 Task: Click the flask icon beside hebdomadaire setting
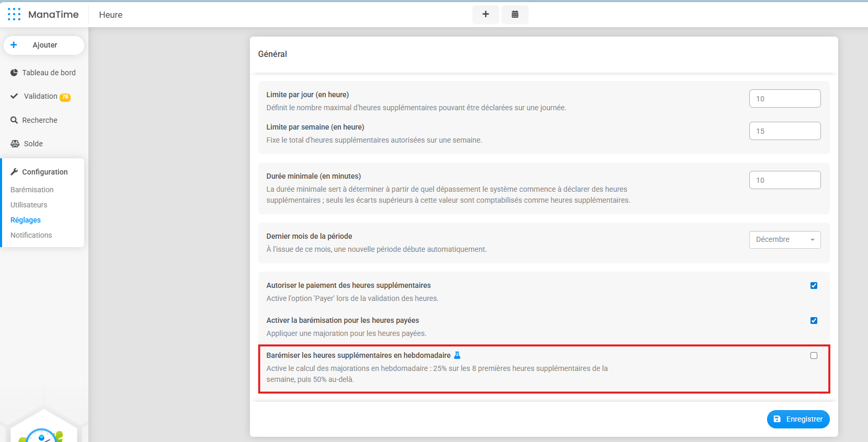[x=457, y=355]
